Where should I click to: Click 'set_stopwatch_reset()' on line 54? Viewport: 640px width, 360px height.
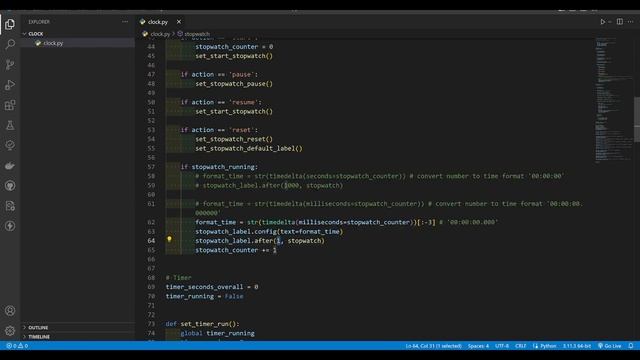(x=234, y=139)
